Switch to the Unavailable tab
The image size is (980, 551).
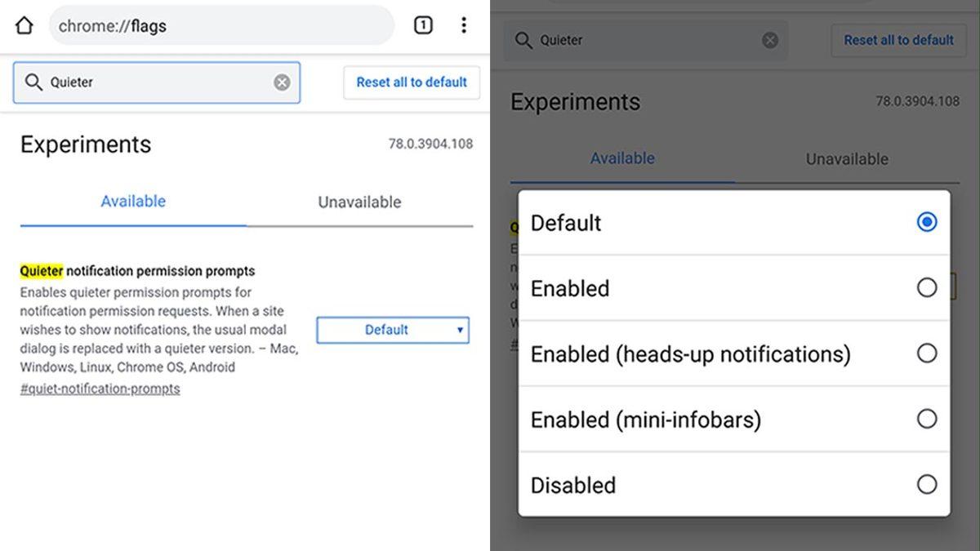click(358, 202)
